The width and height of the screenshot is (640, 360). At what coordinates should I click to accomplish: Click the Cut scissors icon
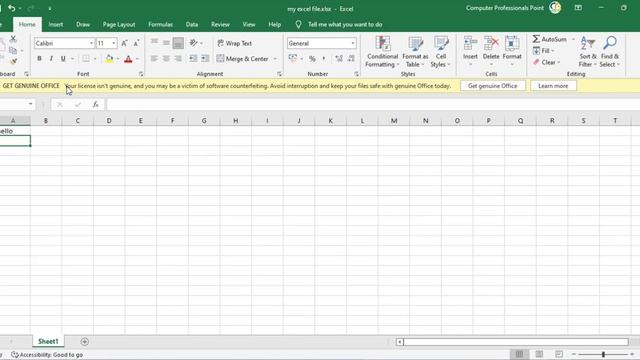[x=13, y=39]
